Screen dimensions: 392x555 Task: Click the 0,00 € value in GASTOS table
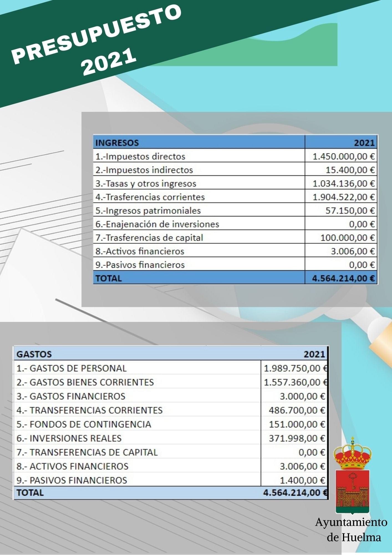pos(312,452)
